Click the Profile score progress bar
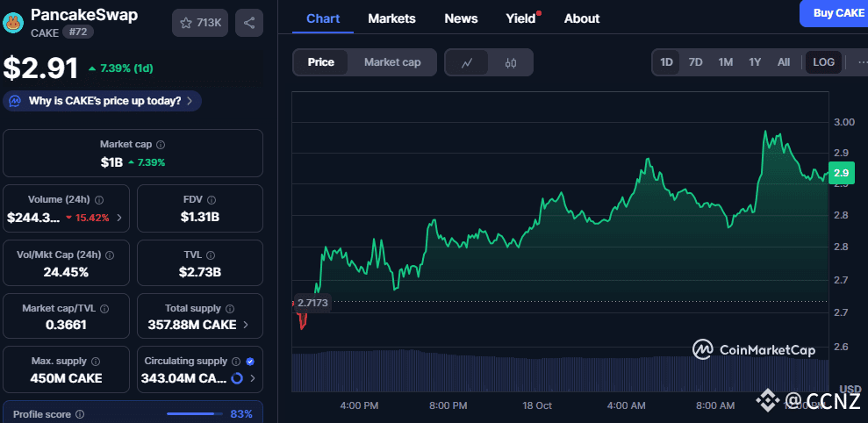Image resolution: width=868 pixels, height=423 pixels. pyautogui.click(x=196, y=413)
